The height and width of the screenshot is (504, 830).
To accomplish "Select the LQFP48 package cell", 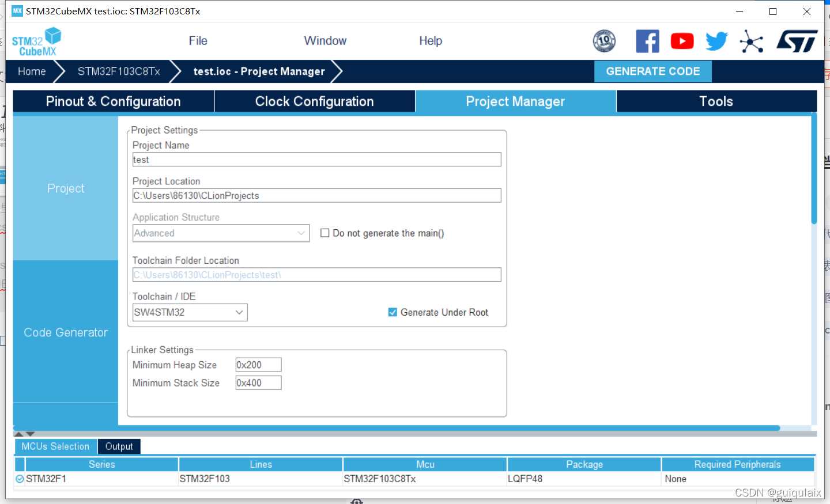I will [584, 479].
